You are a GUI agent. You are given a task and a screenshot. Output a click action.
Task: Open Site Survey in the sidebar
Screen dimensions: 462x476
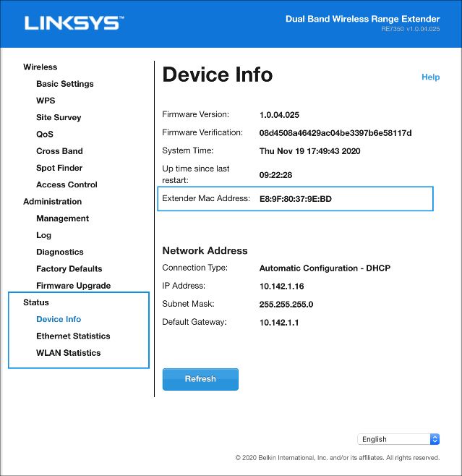tap(59, 117)
